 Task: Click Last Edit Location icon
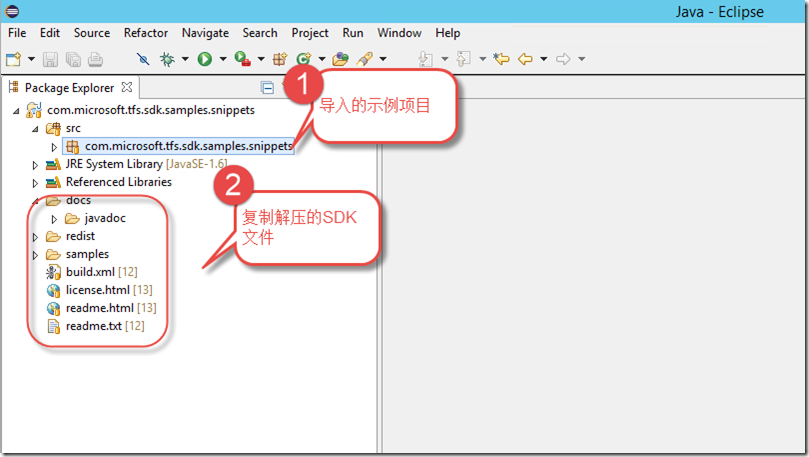pos(501,59)
